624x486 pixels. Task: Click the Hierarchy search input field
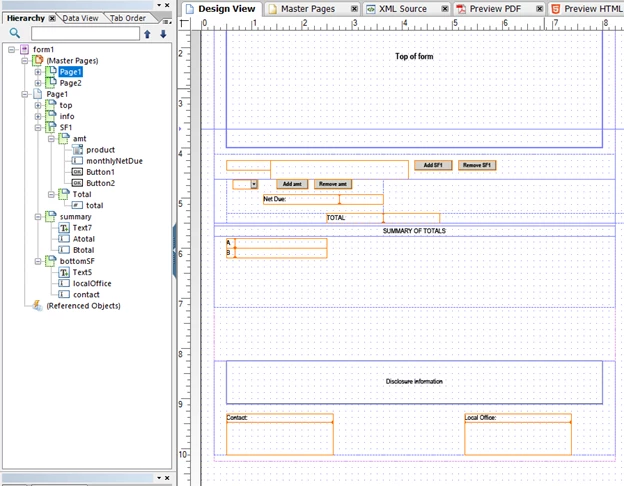[85, 34]
